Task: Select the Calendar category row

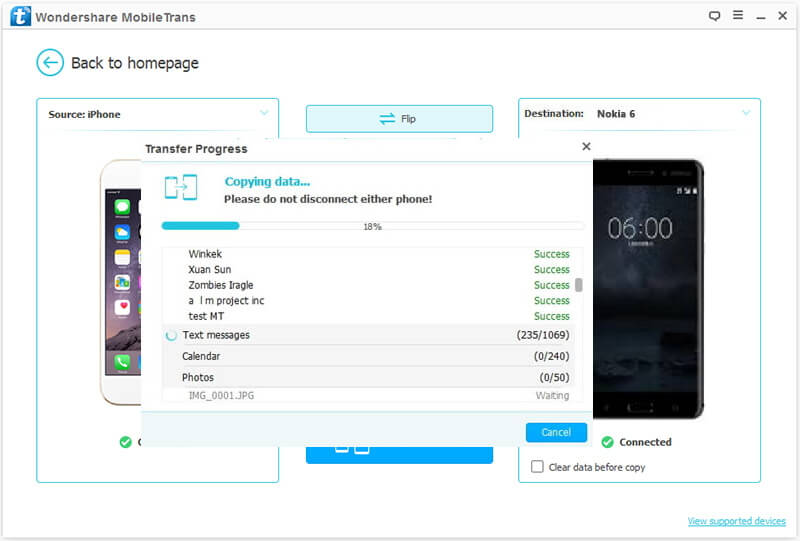Action: [x=370, y=356]
